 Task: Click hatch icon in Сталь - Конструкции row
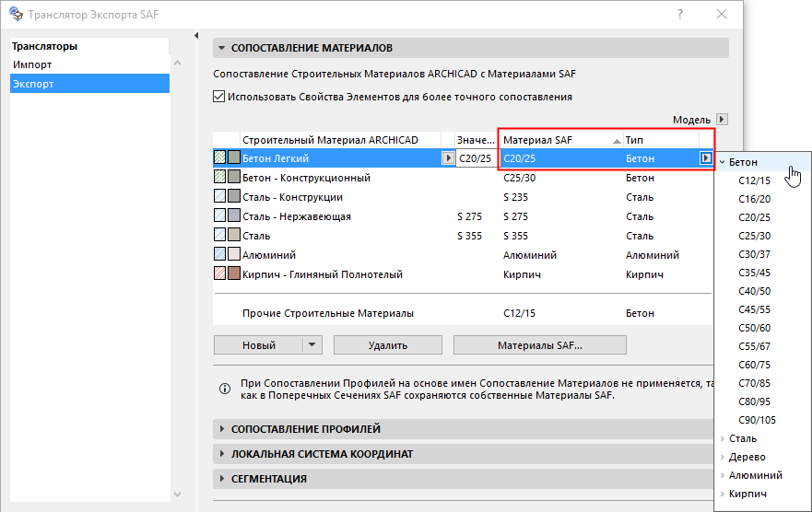coord(220,196)
